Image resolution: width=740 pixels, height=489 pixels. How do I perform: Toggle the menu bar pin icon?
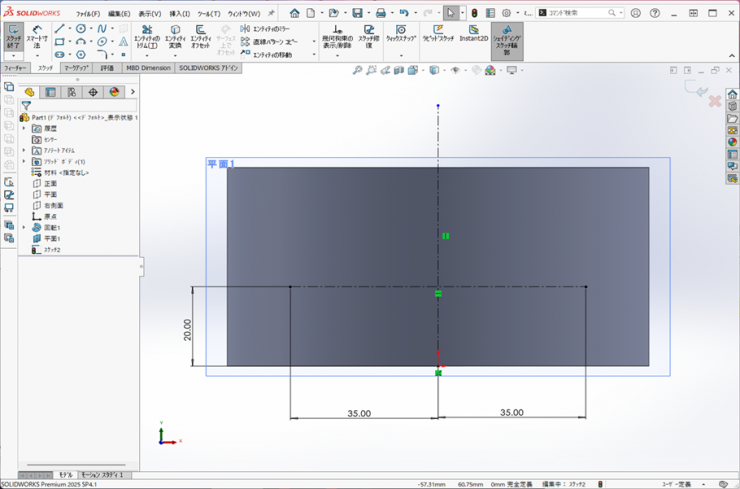click(272, 13)
